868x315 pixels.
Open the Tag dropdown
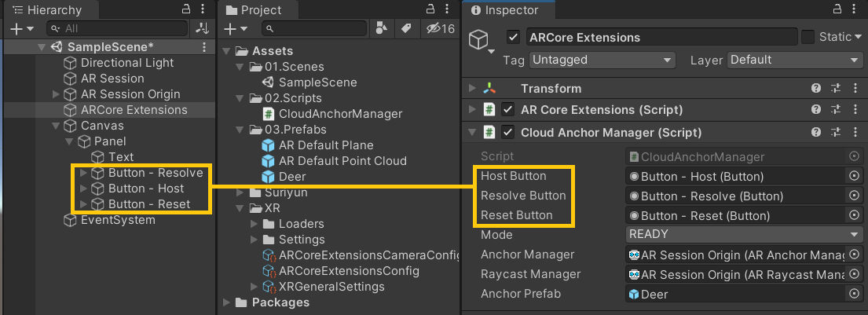602,60
